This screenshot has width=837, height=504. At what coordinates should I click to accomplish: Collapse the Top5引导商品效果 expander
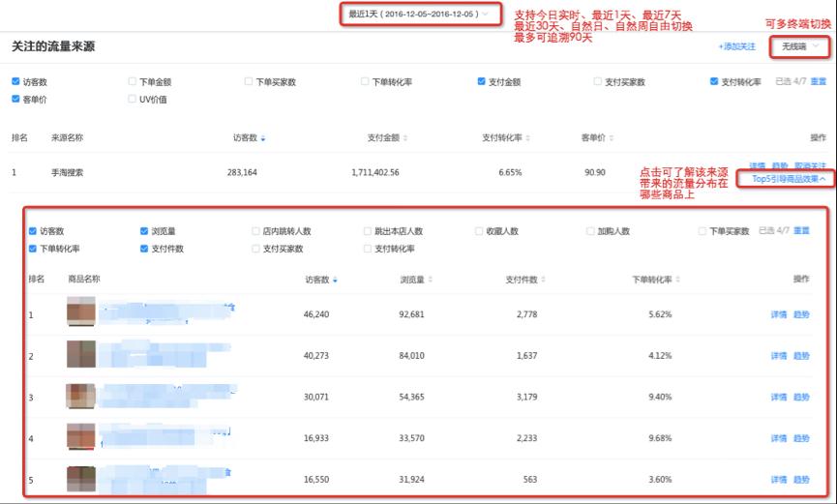pos(788,180)
